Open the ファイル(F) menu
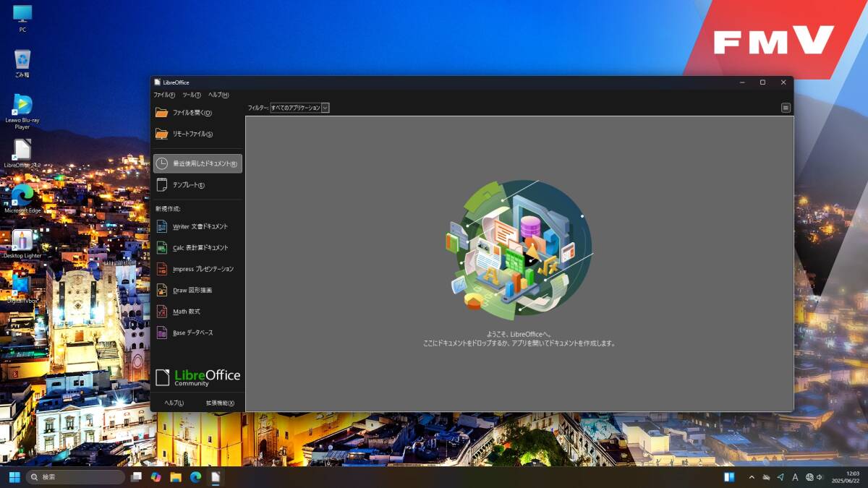Screen dimensions: 868x488 point(164,95)
